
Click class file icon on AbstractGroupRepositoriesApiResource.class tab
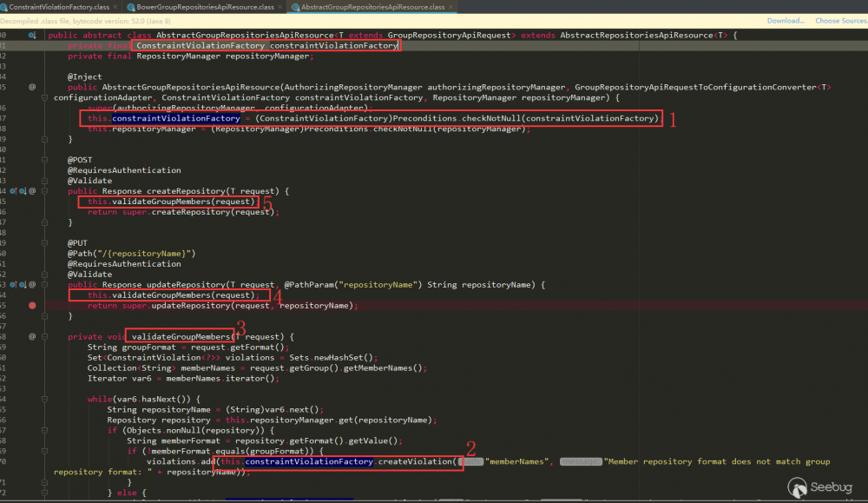pos(296,7)
